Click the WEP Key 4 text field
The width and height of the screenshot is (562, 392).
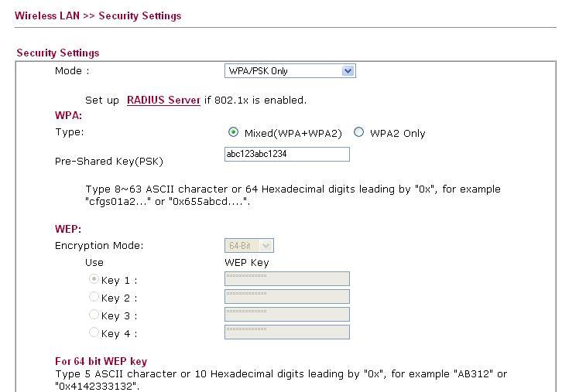(x=286, y=332)
